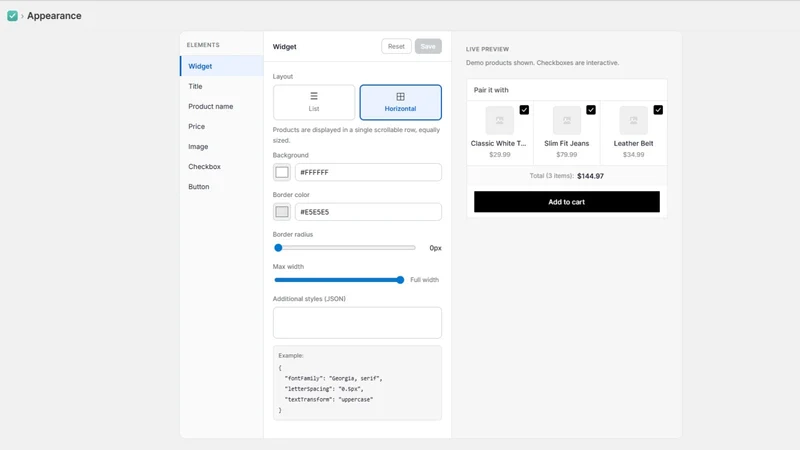The image size is (800, 450).
Task: Open the Product name element settings
Action: coord(222,106)
